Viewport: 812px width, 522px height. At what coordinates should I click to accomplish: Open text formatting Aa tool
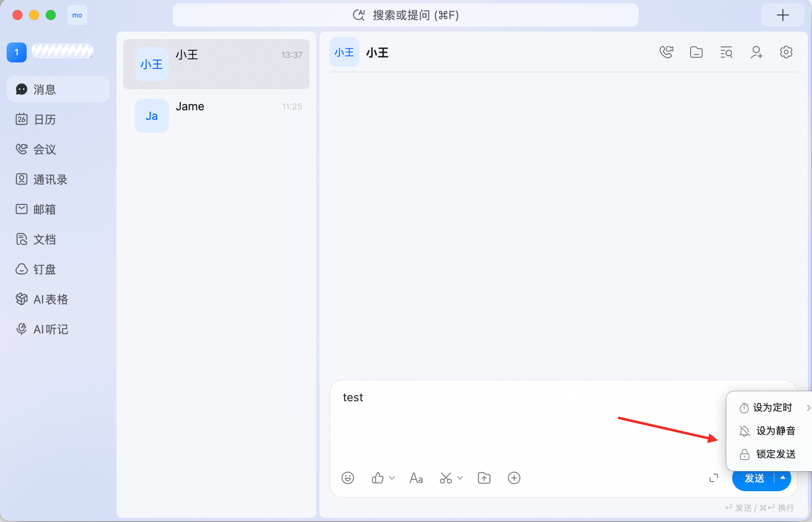pos(416,478)
